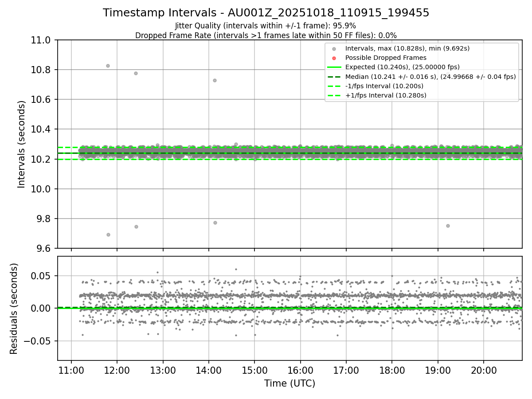Click the Median dashed line legend swatch
The height and width of the screenshot is (399, 532).
pyautogui.click(x=334, y=76)
